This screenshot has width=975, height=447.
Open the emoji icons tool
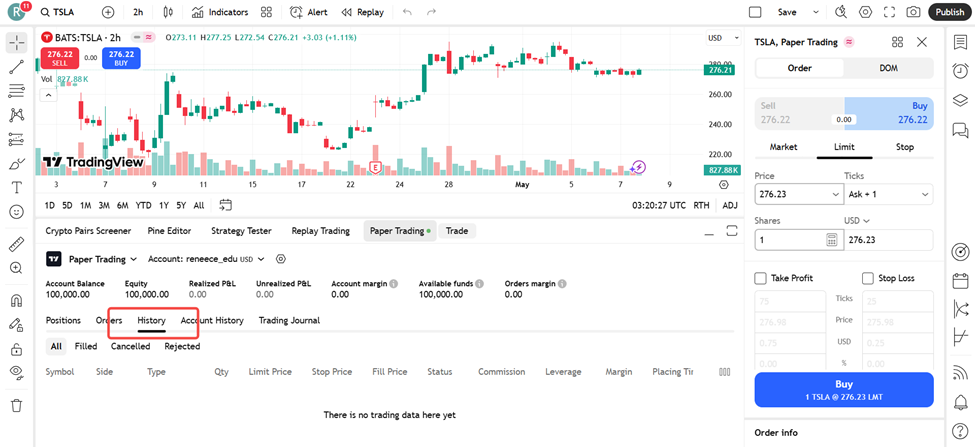click(16, 212)
